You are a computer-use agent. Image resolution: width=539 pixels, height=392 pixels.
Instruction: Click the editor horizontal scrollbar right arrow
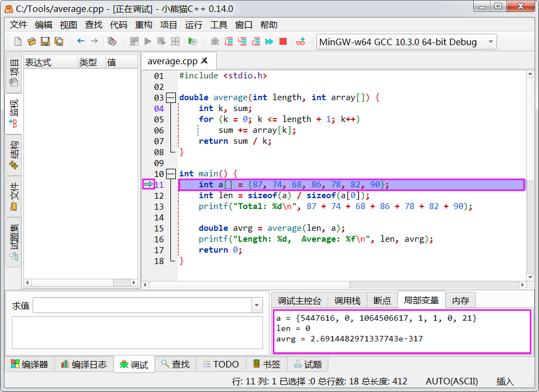pyautogui.click(x=523, y=285)
